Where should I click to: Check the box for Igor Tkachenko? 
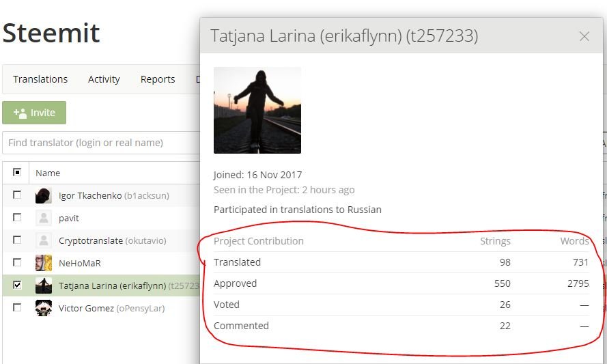[17, 195]
